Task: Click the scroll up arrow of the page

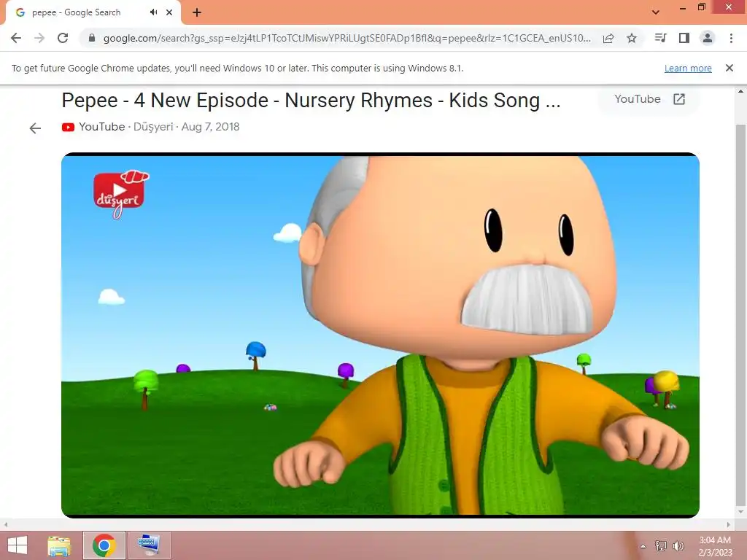Action: [x=740, y=91]
